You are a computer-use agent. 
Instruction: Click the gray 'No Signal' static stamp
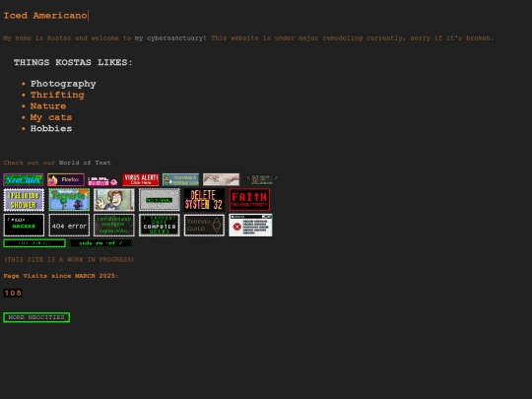160,200
